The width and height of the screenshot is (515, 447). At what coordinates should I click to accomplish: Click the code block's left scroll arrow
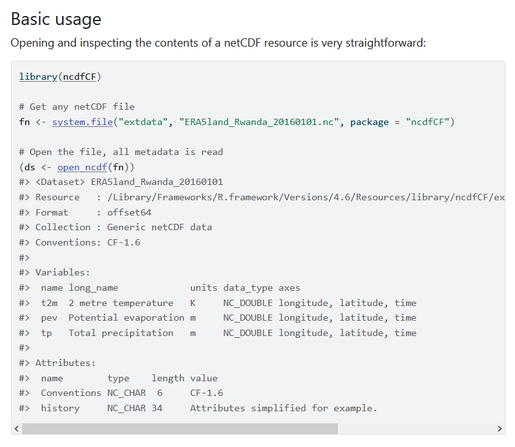16,429
